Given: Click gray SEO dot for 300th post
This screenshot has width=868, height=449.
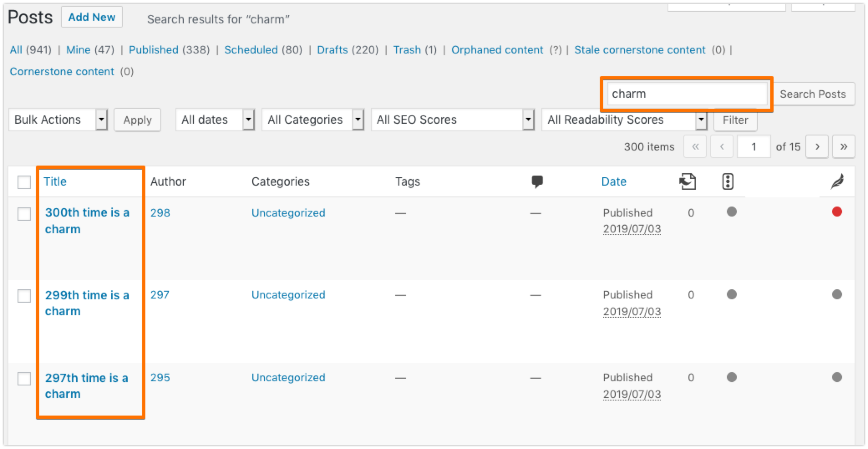Looking at the screenshot, I should coord(731,212).
